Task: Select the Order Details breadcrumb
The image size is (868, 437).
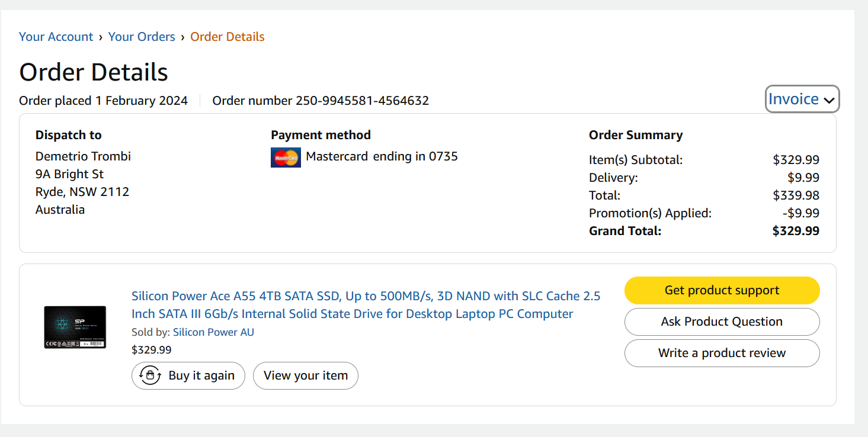Action: pyautogui.click(x=227, y=37)
